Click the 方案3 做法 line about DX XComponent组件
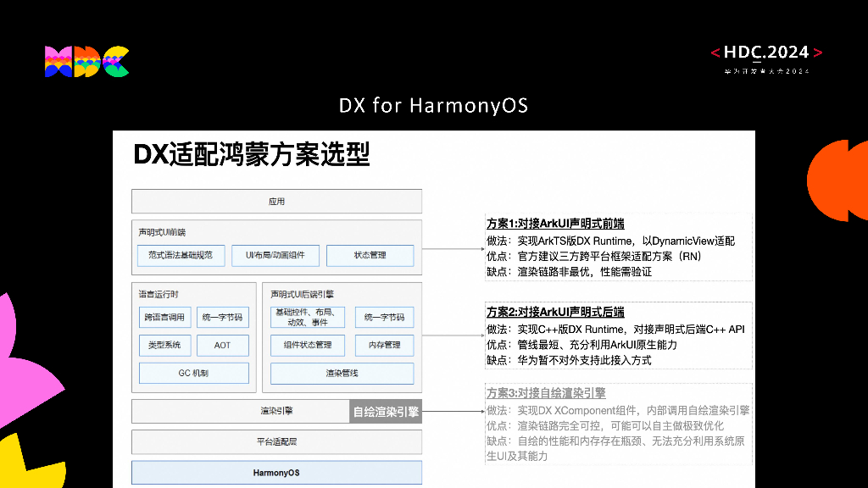 (x=618, y=411)
